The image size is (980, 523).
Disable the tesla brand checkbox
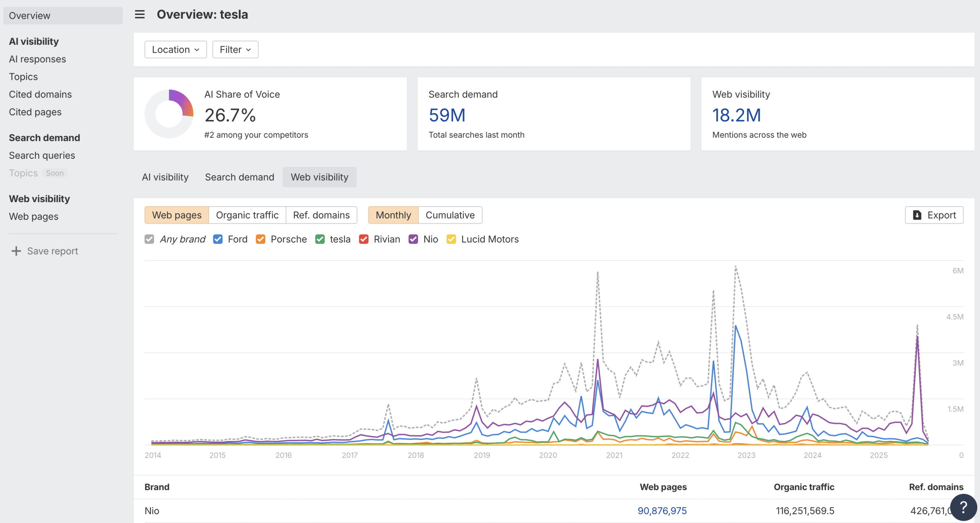(x=320, y=239)
